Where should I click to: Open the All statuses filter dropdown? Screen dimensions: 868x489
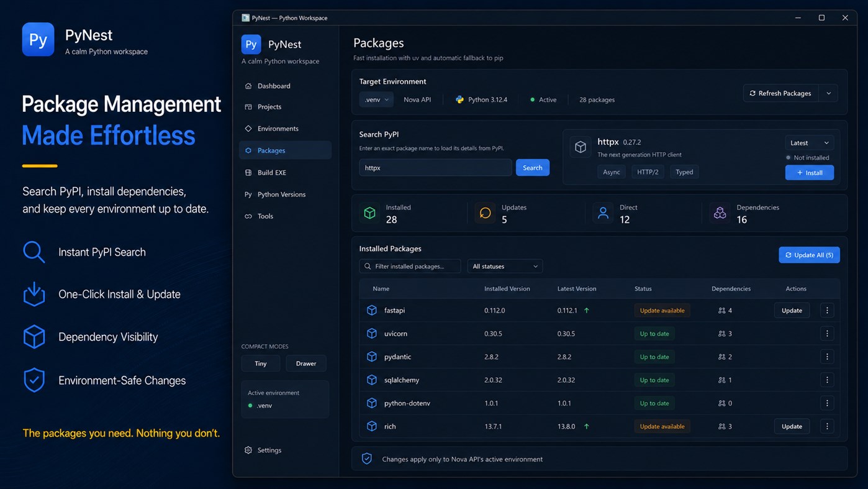point(505,266)
